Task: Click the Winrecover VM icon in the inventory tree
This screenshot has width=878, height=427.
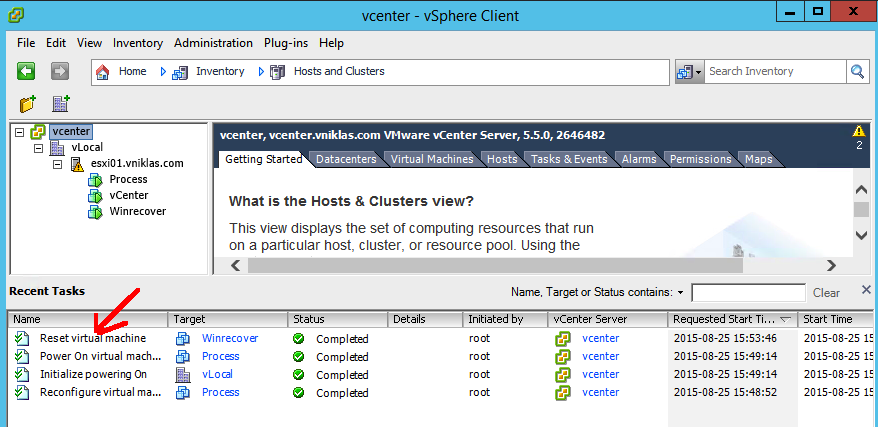Action: coord(96,212)
